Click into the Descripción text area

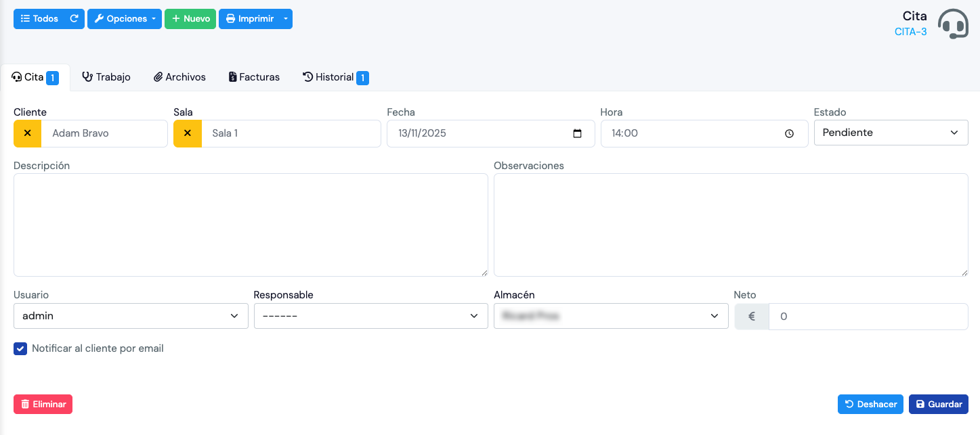(x=251, y=225)
